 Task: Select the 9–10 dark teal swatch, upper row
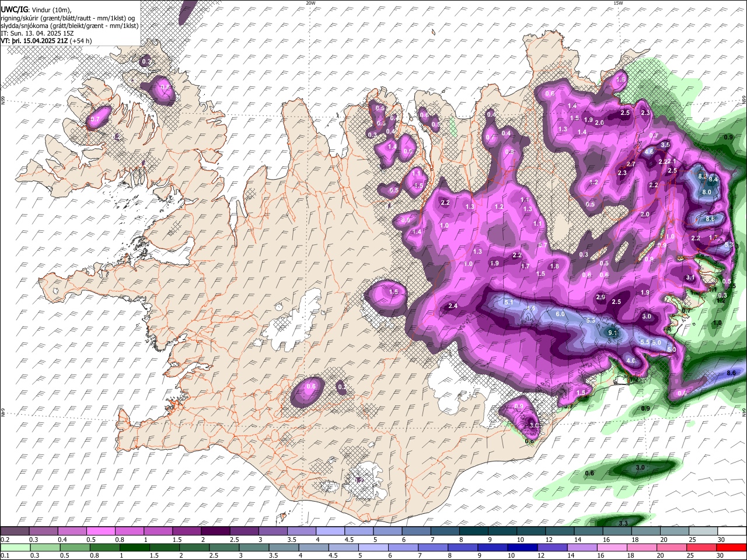(503, 531)
